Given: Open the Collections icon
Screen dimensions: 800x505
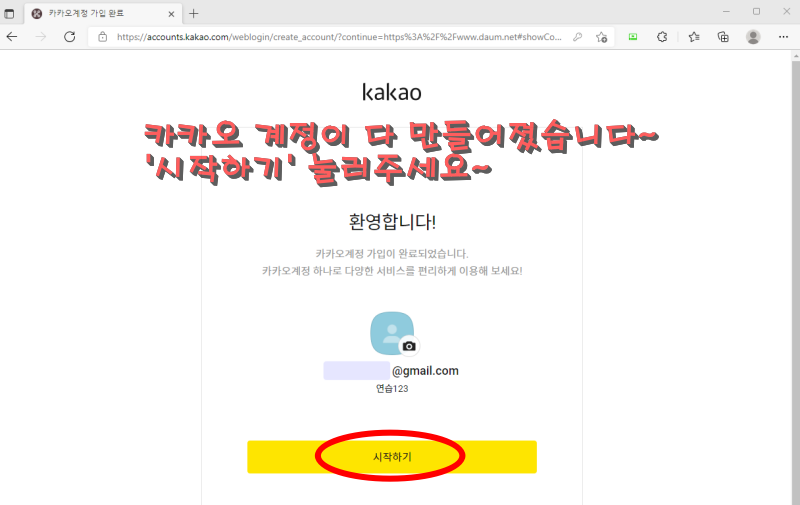Looking at the screenshot, I should [723, 37].
